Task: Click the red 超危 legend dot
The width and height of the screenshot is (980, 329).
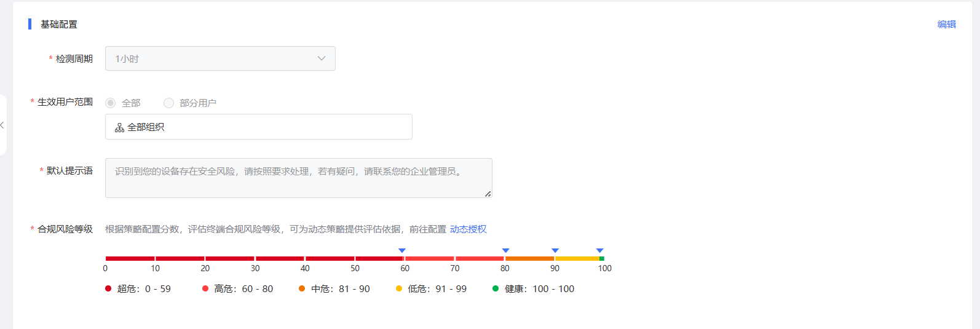Action: pos(108,288)
